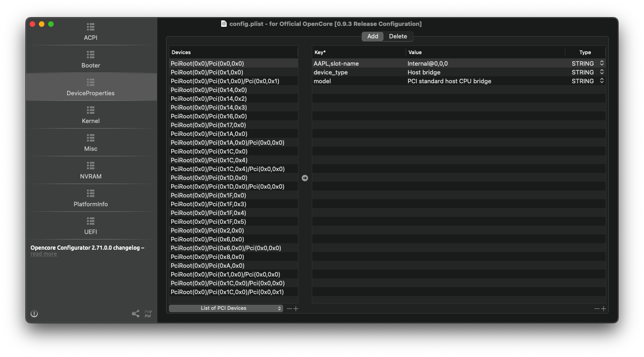Viewport: 644px width, 357px height.
Task: Click the value Host bridge
Action: (x=424, y=72)
